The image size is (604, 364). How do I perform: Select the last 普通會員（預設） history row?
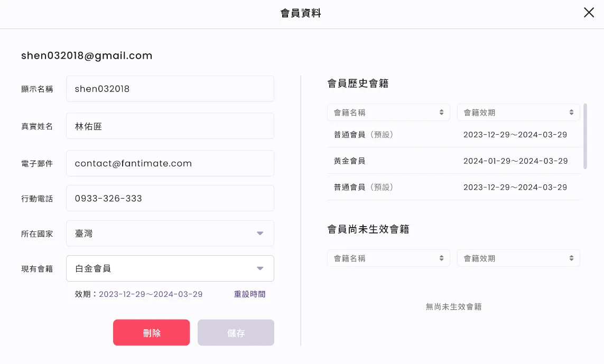point(454,187)
